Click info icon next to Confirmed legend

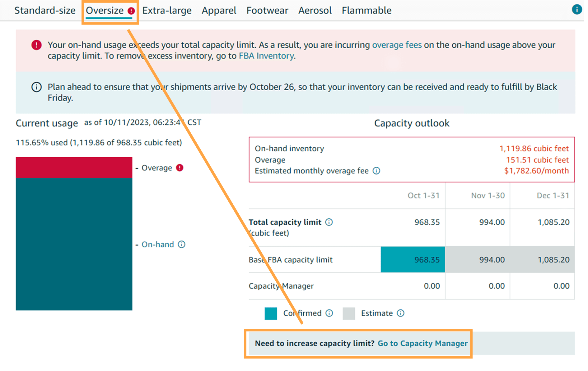(329, 313)
